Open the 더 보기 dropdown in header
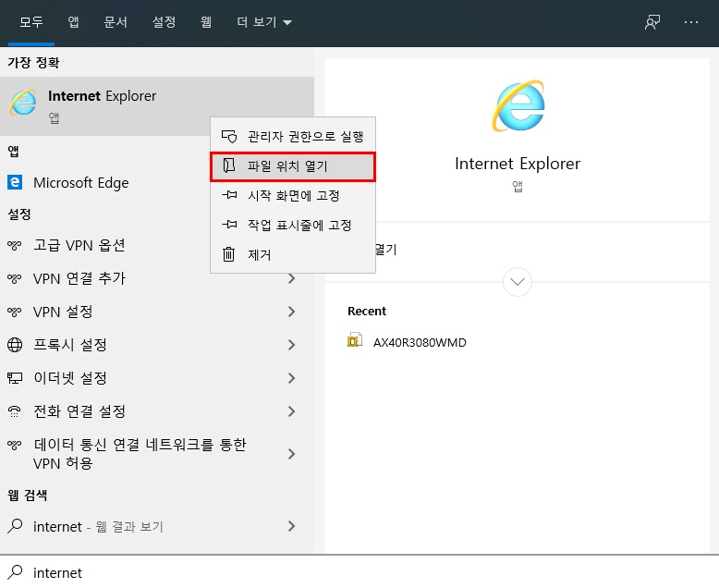 coord(264,22)
